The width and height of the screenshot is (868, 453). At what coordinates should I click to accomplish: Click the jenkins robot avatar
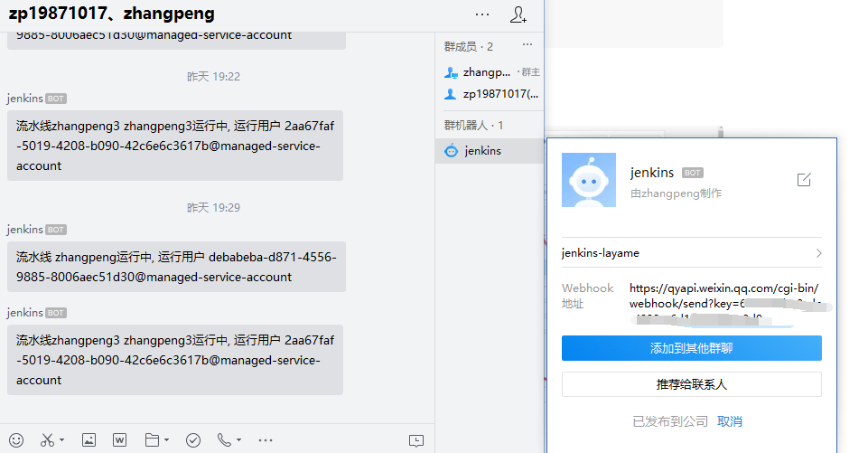(x=589, y=180)
